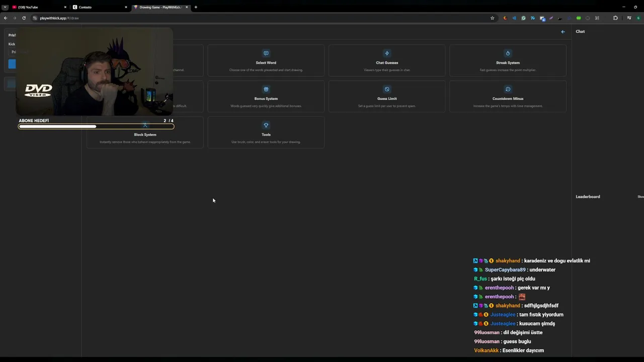Click the Chat panel heading

pyautogui.click(x=580, y=32)
